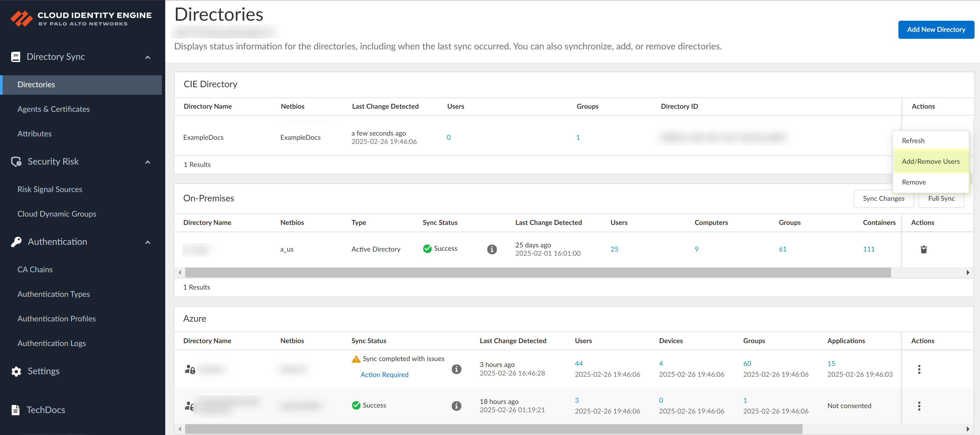980x435 pixels.
Task: Open the kebab menu for the first Azure directory
Action: [919, 369]
